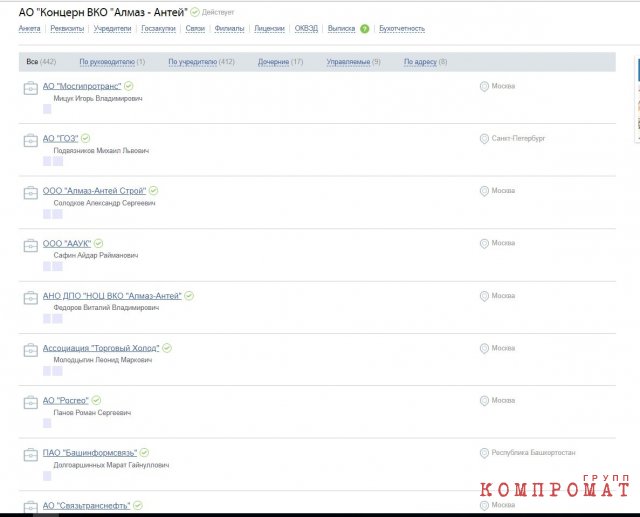Open the АО "Мосгипротранс" company link
Viewport: 640px width, 517px height.
pos(82,86)
